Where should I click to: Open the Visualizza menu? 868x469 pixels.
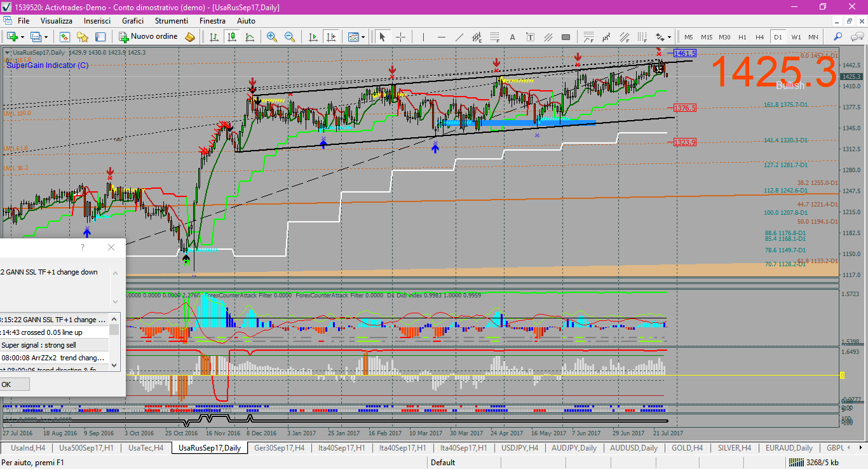coord(57,21)
